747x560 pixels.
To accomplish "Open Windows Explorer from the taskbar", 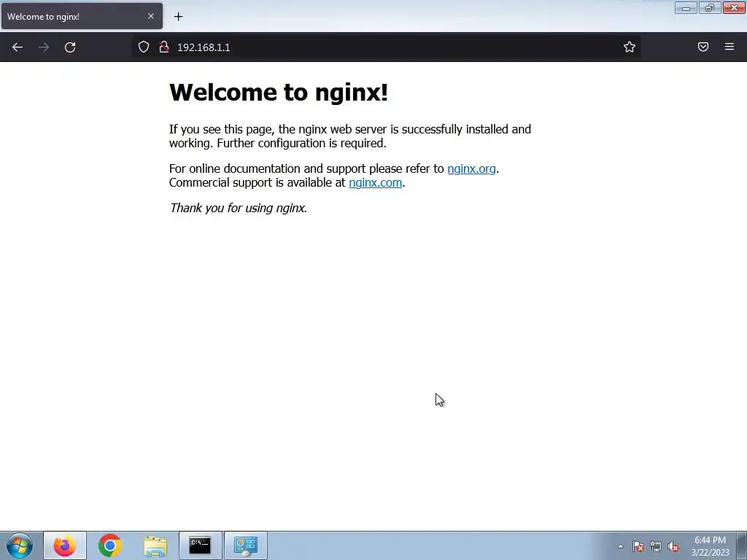I will click(x=155, y=545).
